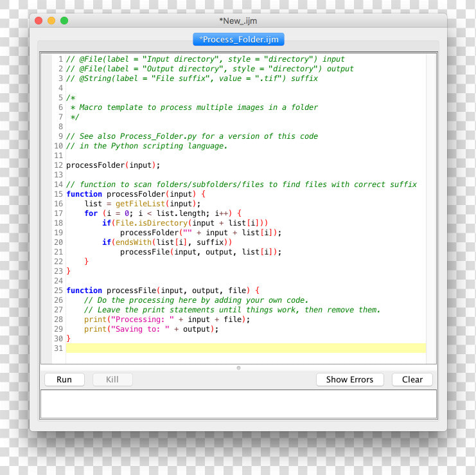Click the split pane divider handle dot
The image size is (476, 475).
pos(238,368)
